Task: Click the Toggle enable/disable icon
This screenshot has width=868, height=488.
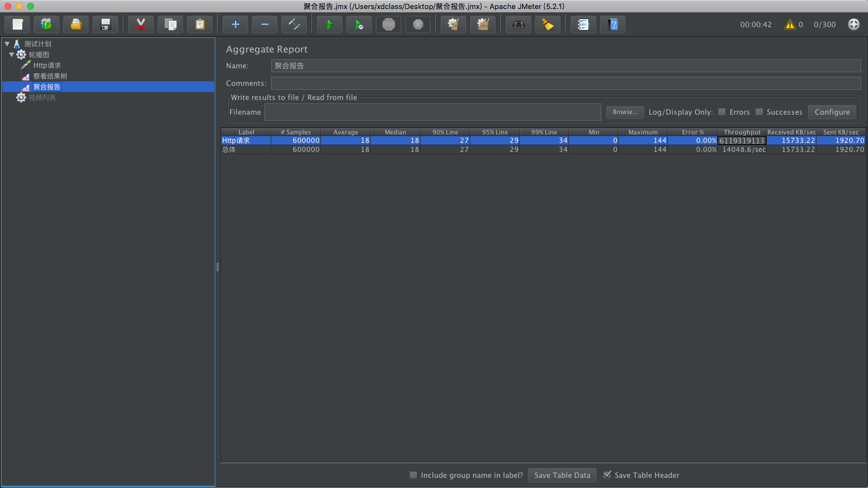Action: pyautogui.click(x=294, y=24)
